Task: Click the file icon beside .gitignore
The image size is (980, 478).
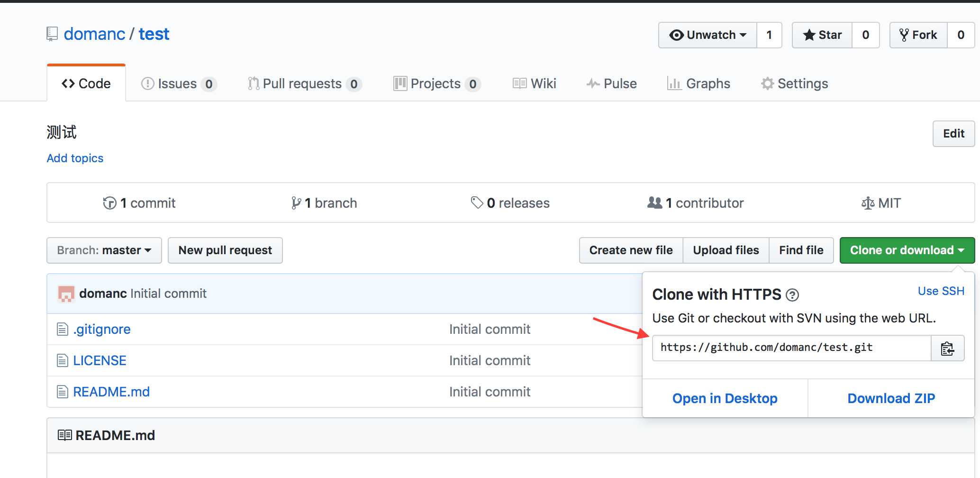Action: (62, 329)
